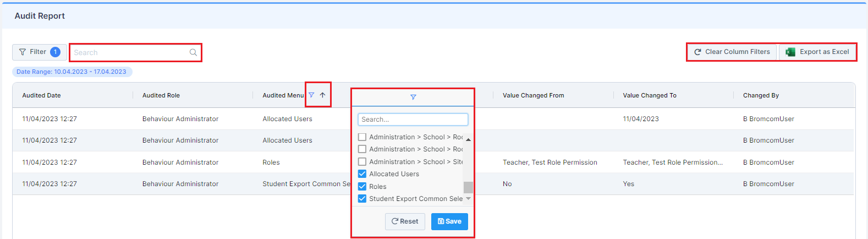Click the refresh icon in Clear Column Filters

697,52
